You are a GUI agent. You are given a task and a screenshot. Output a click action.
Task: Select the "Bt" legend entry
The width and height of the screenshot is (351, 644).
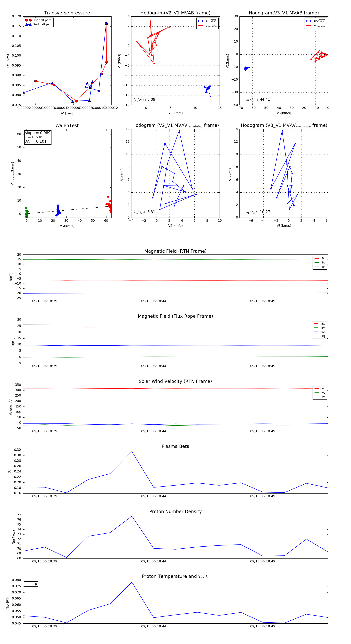coord(320,262)
